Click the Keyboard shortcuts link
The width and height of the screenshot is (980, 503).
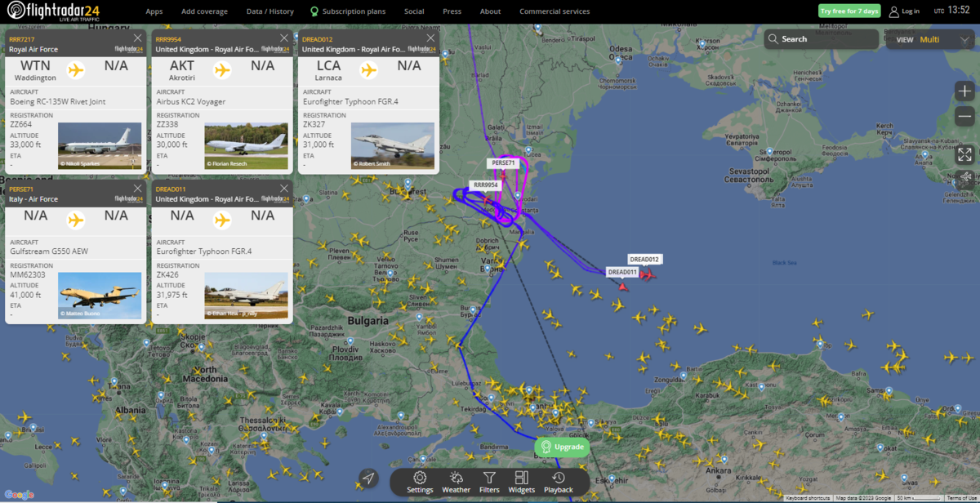(807, 498)
